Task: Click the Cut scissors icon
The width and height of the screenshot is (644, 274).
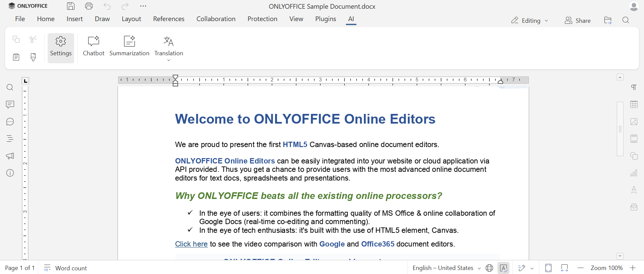Action: (33, 39)
